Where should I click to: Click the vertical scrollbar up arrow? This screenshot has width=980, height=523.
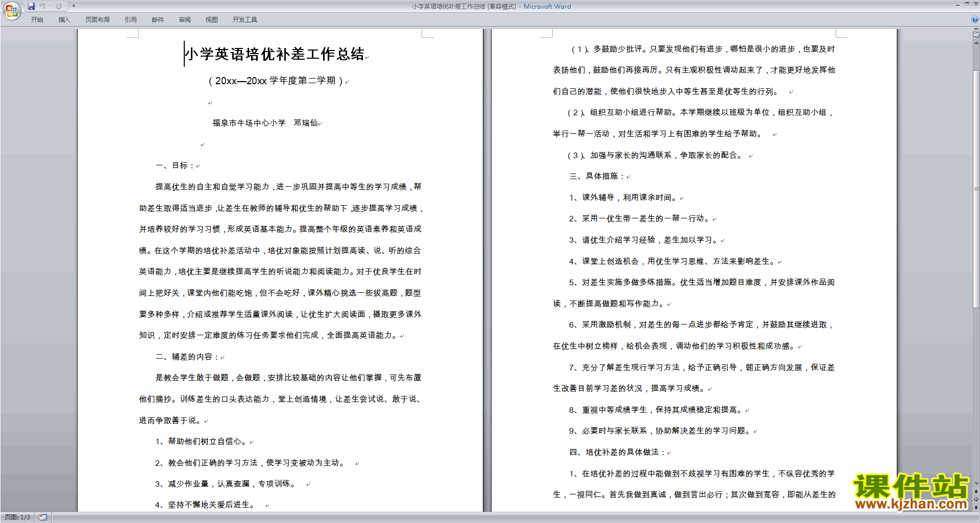tap(976, 43)
